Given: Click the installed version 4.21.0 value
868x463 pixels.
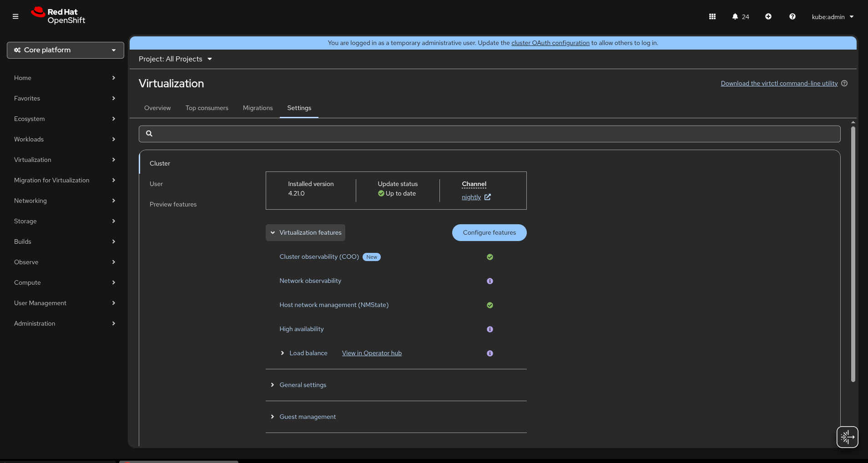Looking at the screenshot, I should coord(296,193).
